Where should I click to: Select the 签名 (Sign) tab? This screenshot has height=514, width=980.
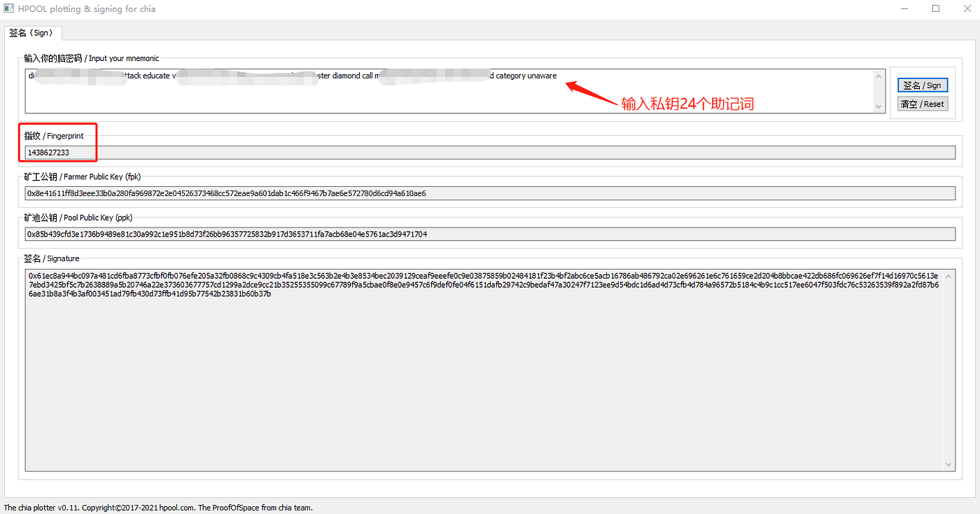click(31, 33)
